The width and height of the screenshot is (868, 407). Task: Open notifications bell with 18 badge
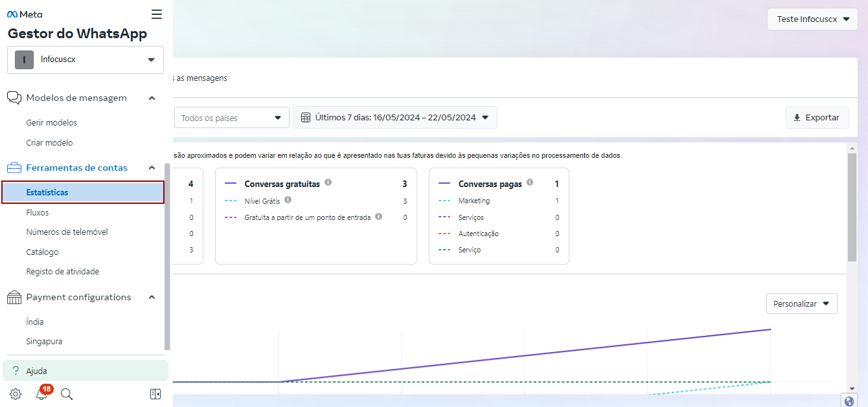41,394
